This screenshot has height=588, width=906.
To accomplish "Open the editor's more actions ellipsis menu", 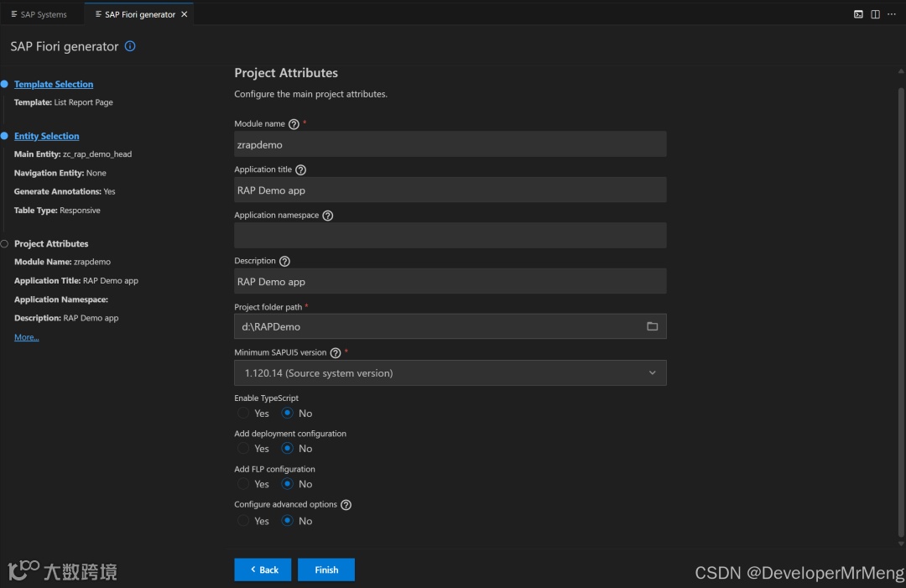I will coord(892,14).
